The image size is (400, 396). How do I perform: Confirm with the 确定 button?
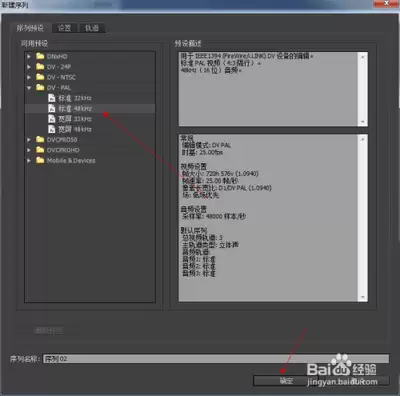[287, 381]
